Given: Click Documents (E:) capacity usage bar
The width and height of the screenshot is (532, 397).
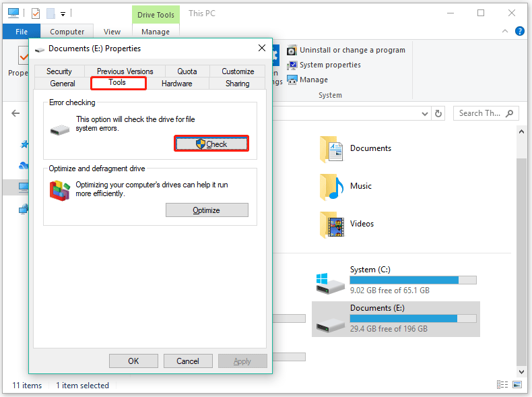Looking at the screenshot, I should [413, 319].
